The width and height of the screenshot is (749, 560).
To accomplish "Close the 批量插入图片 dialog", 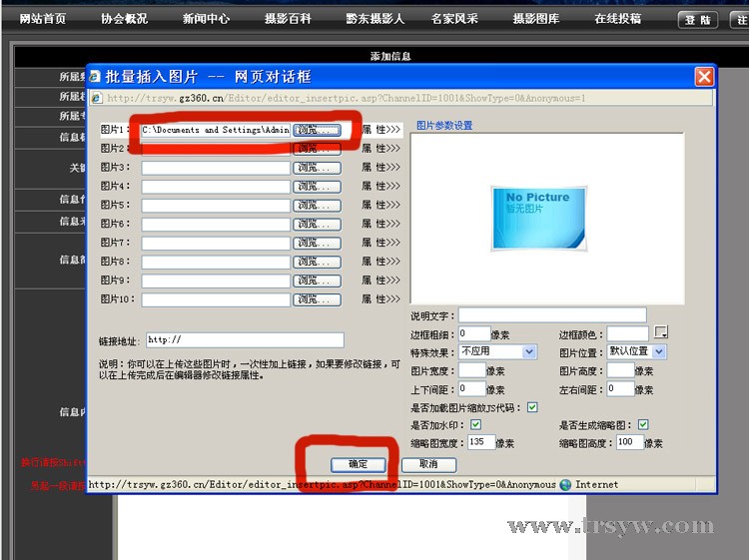I will 704,77.
